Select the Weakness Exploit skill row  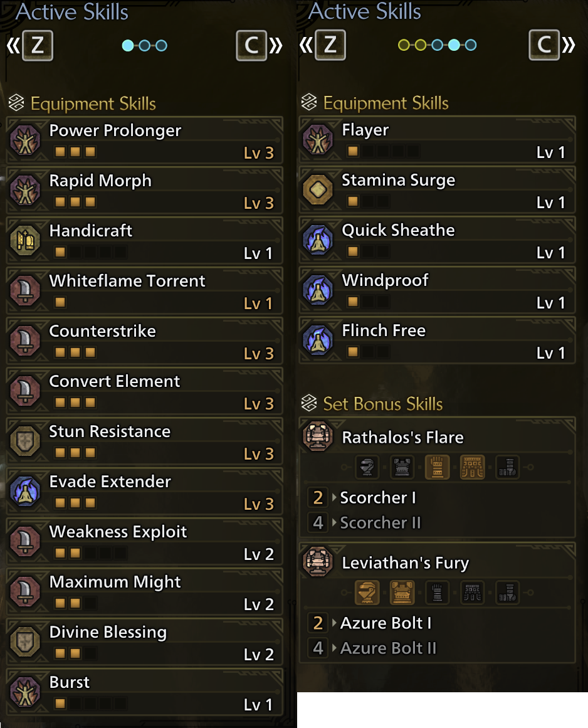[x=144, y=541]
